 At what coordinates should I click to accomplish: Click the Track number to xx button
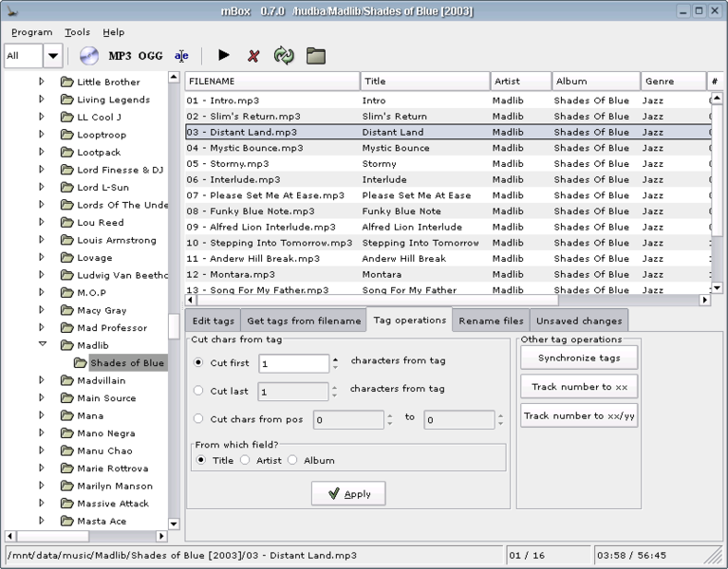coord(579,387)
